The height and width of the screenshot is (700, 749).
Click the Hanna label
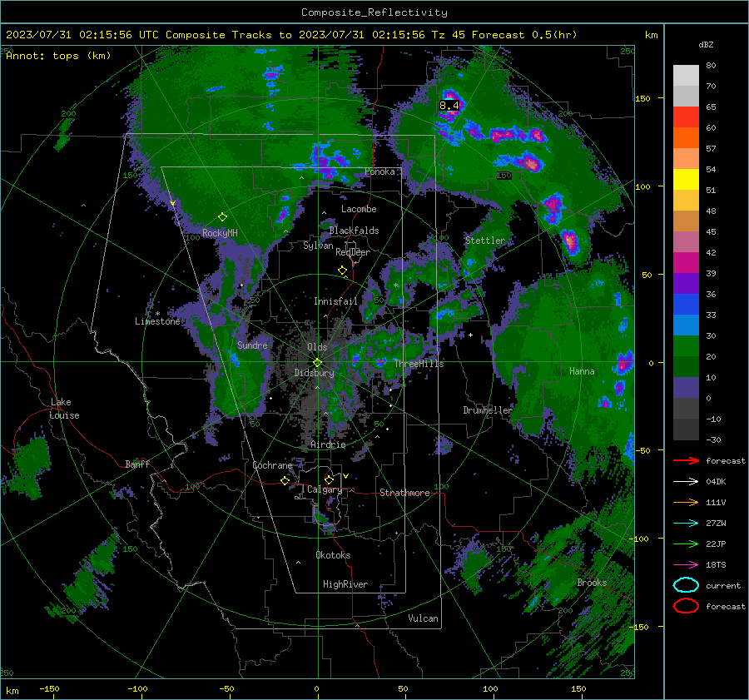582,371
